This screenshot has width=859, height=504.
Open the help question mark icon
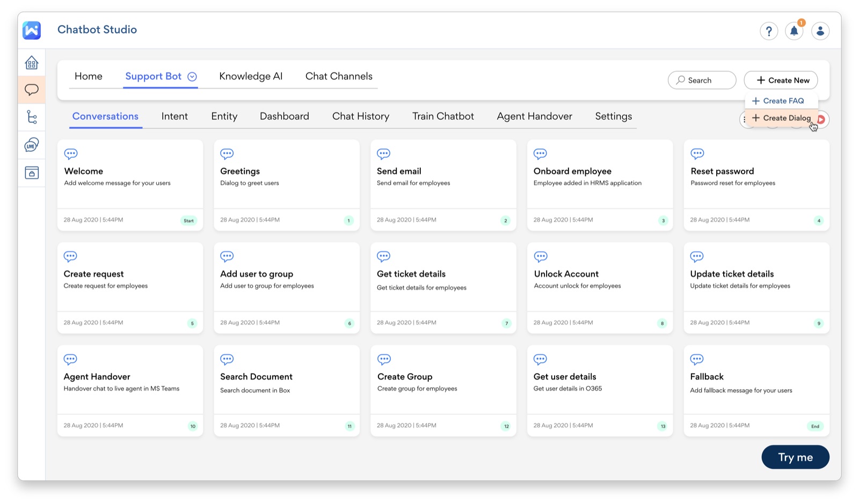pos(769,31)
